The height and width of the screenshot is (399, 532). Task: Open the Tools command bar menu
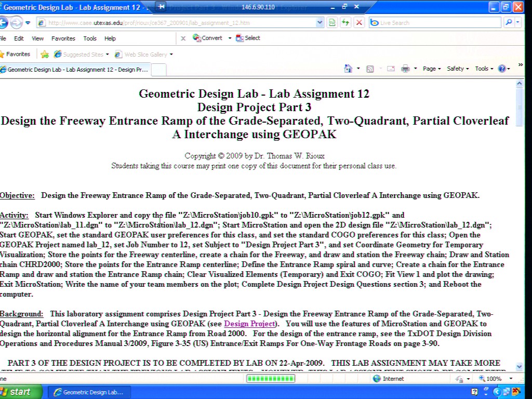click(484, 69)
